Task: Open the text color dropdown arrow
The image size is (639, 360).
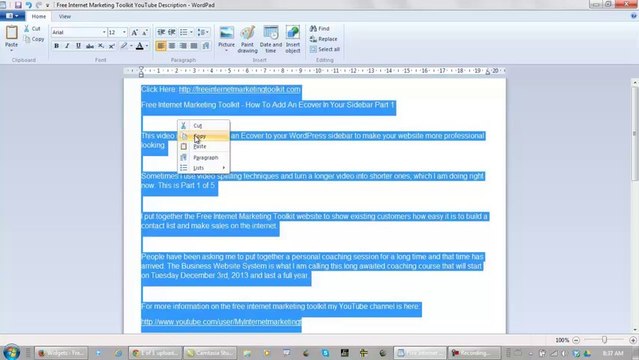Action: click(x=147, y=46)
